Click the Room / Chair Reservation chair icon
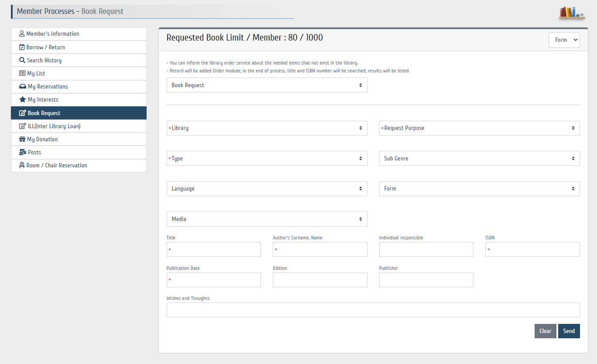The width and height of the screenshot is (597, 364). [22, 165]
